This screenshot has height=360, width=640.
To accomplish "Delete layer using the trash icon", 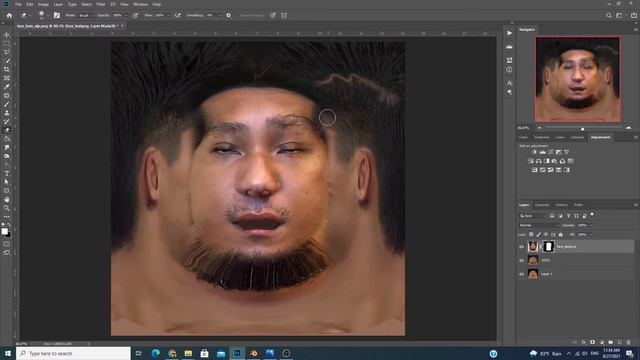I will click(629, 342).
